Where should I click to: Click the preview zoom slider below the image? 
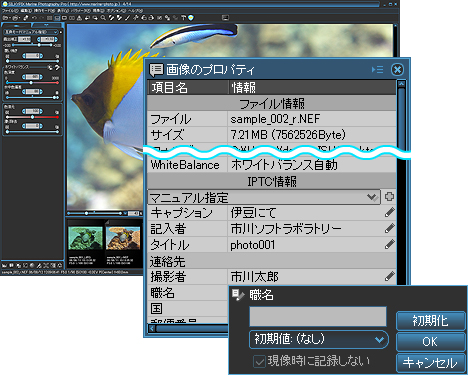(x=95, y=213)
